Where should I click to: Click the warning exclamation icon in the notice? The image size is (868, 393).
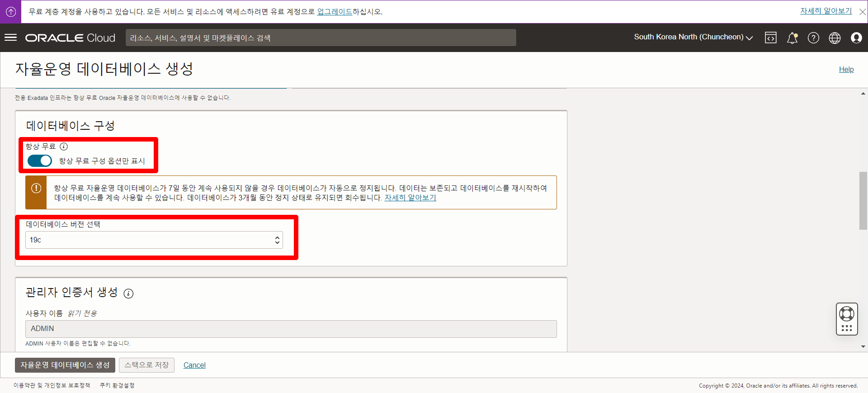click(36, 189)
